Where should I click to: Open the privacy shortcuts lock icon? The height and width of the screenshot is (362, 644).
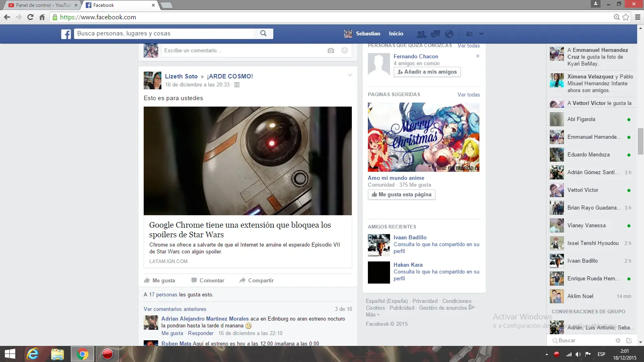tap(469, 34)
